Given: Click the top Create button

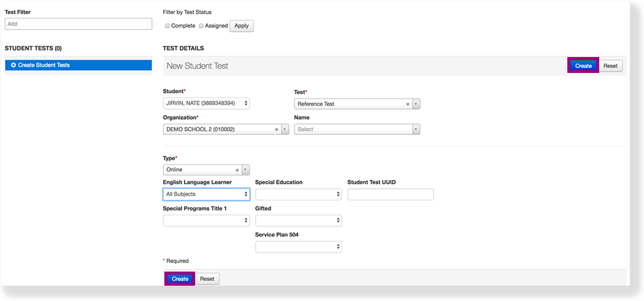Looking at the screenshot, I should coord(583,66).
